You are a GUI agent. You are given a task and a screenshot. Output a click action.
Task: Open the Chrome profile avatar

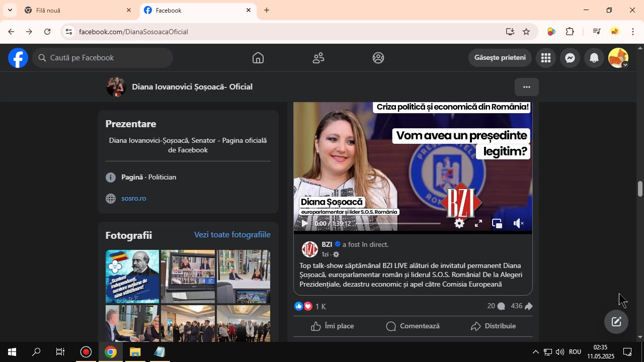(x=615, y=32)
